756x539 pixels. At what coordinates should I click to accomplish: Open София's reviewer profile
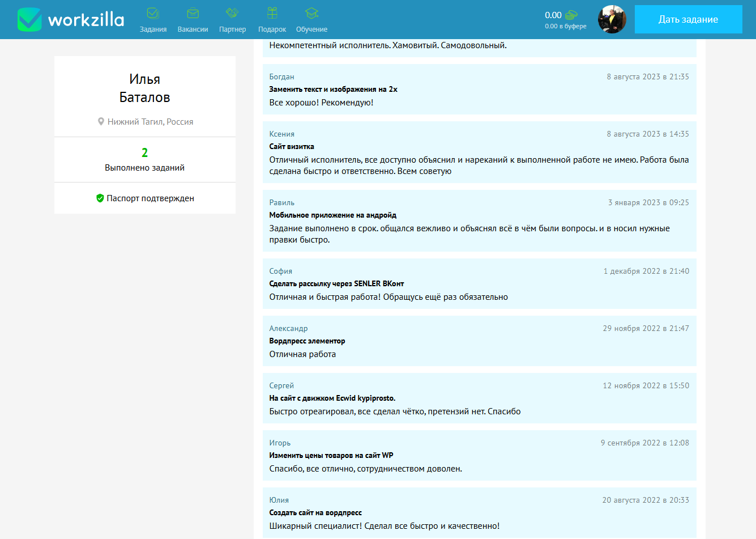pyautogui.click(x=280, y=271)
